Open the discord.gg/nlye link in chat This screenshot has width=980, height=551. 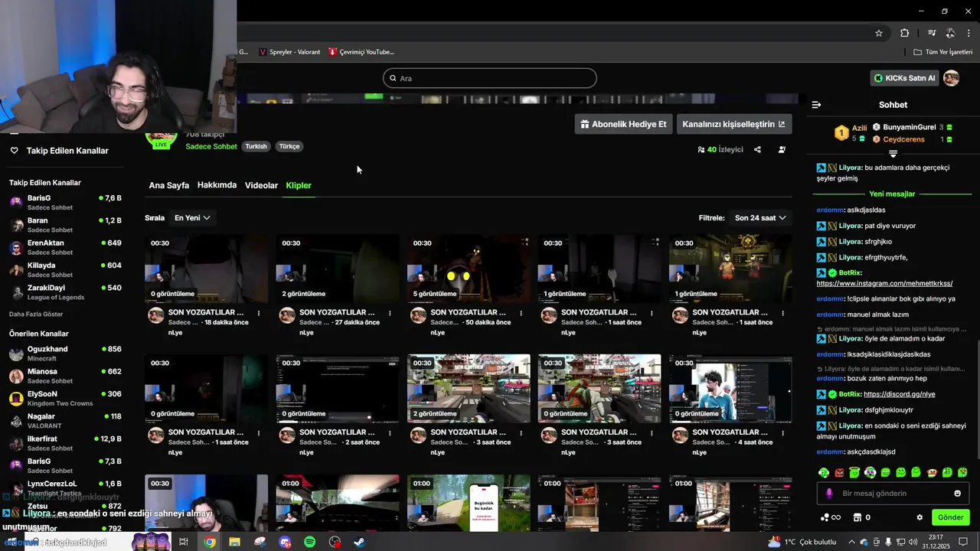(899, 394)
